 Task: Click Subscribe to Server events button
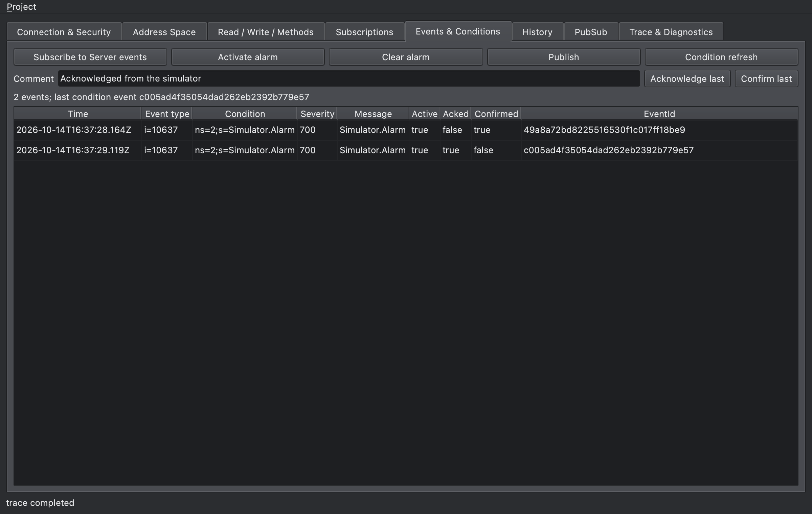tap(90, 57)
